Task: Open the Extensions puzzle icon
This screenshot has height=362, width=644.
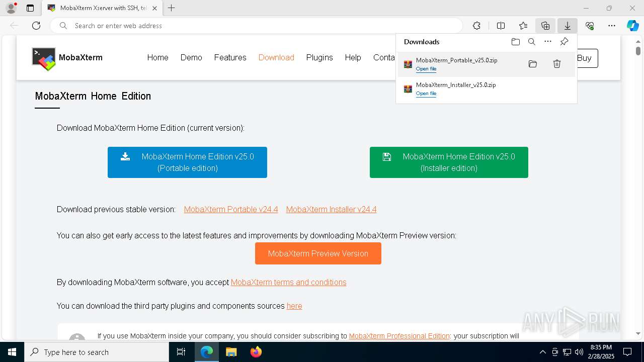Action: (476, 26)
